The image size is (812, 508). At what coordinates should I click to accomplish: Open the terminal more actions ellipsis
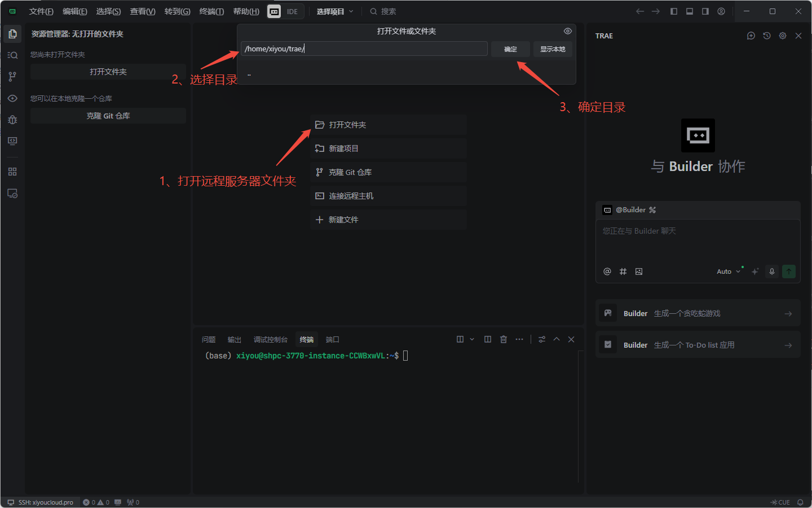click(x=519, y=339)
